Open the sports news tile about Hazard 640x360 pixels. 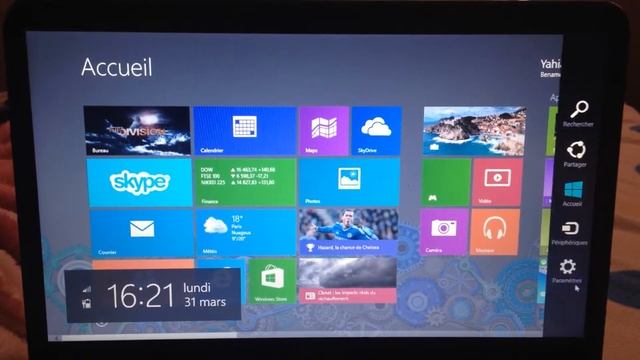tap(348, 232)
